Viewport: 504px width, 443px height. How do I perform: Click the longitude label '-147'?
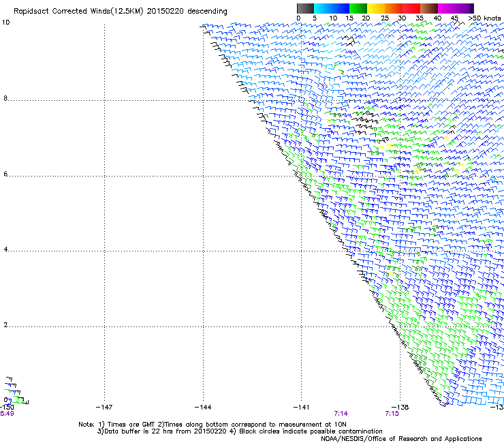(104, 408)
